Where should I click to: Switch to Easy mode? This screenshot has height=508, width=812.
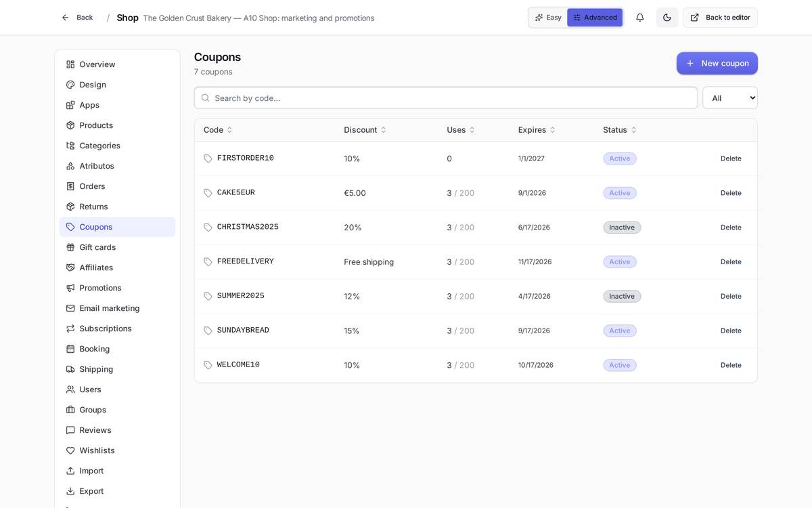coord(548,18)
